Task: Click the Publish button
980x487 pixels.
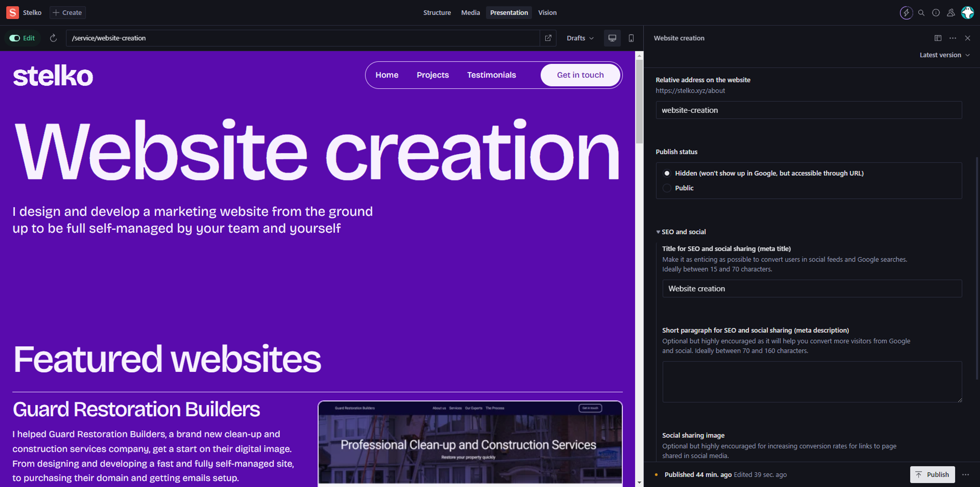Action: click(x=932, y=475)
